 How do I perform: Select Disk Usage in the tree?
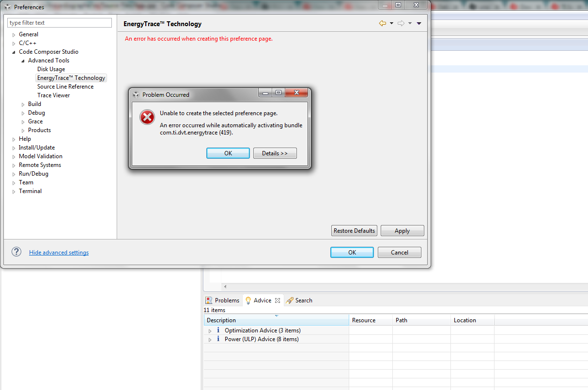click(x=51, y=69)
